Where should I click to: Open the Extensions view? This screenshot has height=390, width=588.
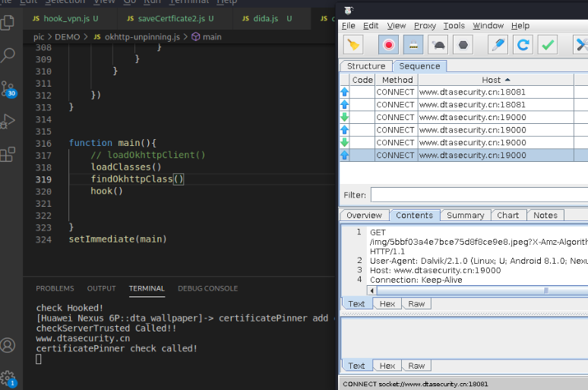(8, 154)
